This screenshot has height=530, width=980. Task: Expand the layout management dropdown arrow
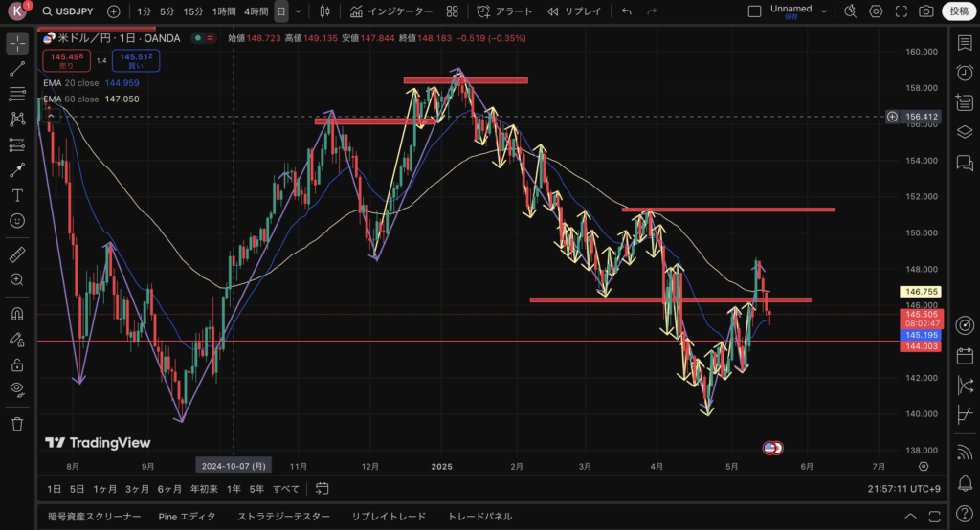[x=824, y=11]
